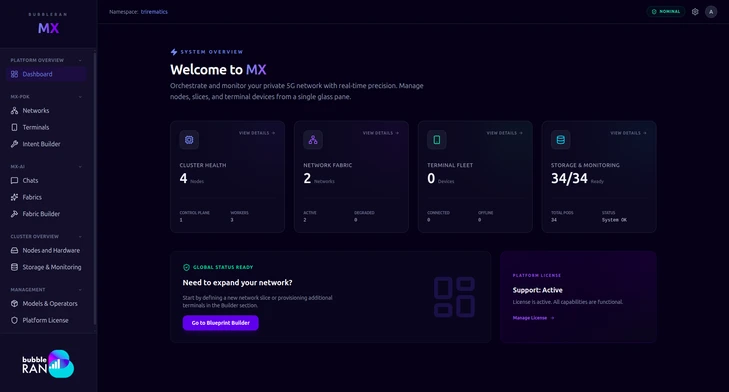Screen dimensions: 729x392
Task: Click the MX logo at the sidebar top
Action: 48,28
